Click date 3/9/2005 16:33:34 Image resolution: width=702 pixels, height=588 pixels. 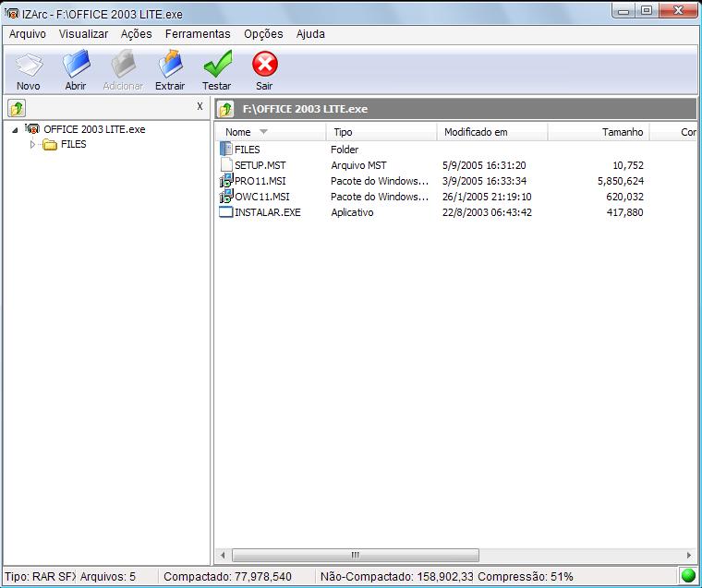coord(484,181)
